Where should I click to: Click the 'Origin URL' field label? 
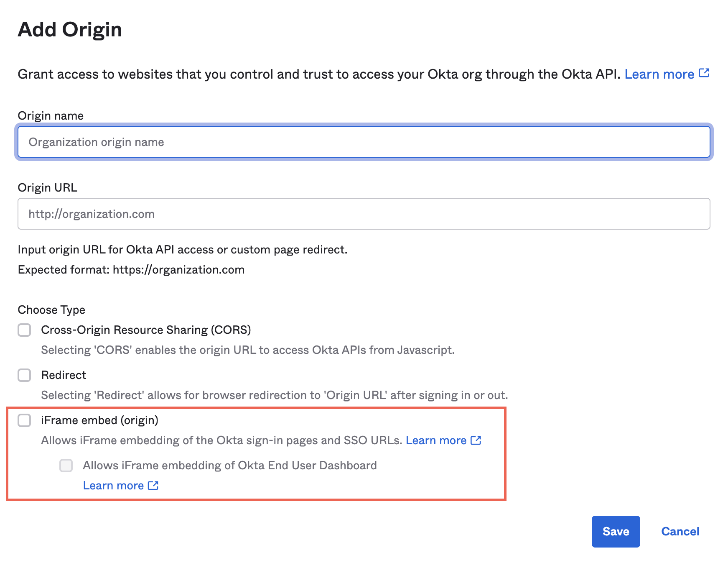[x=48, y=188]
